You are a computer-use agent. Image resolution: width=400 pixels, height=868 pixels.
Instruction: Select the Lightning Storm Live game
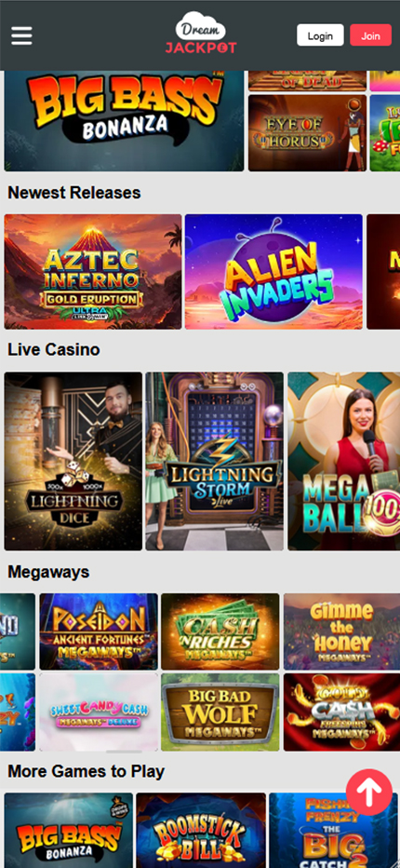point(215,461)
